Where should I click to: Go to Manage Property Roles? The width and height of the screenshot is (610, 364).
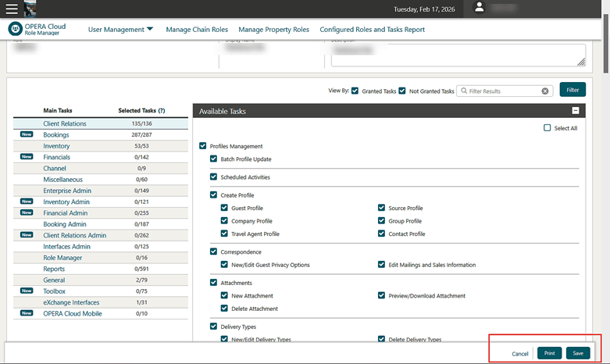click(x=273, y=30)
